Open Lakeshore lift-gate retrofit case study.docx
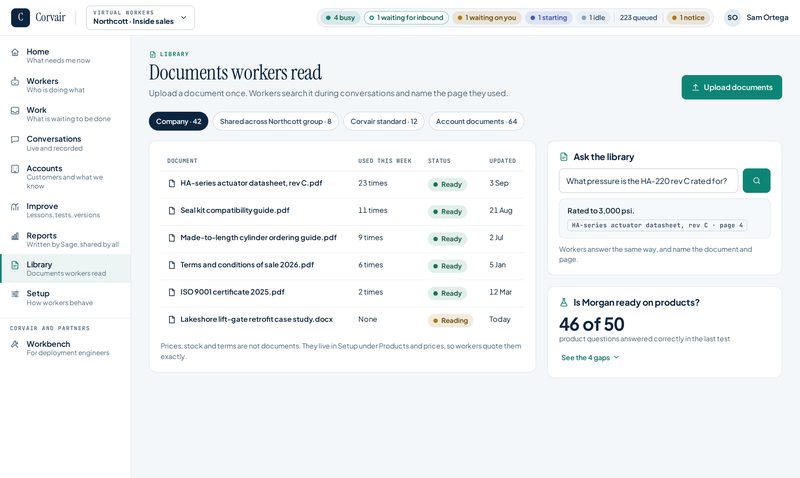Image resolution: width=800 pixels, height=478 pixels. [x=256, y=319]
